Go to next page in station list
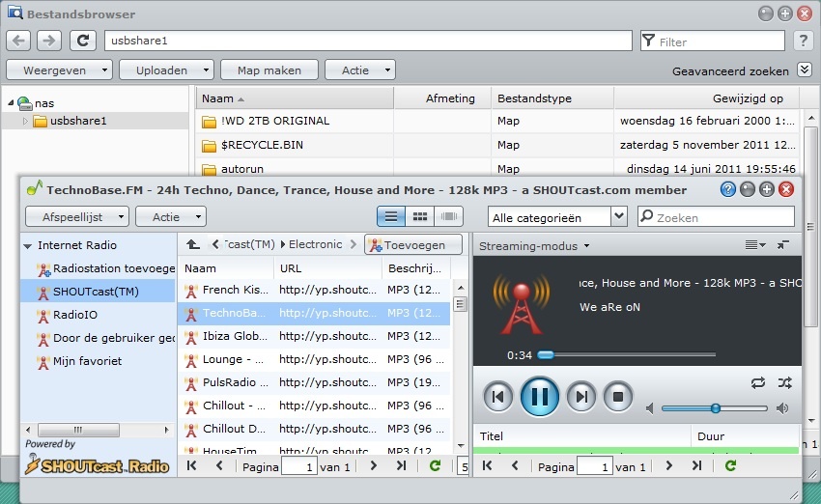821x504 pixels. pyautogui.click(x=374, y=465)
